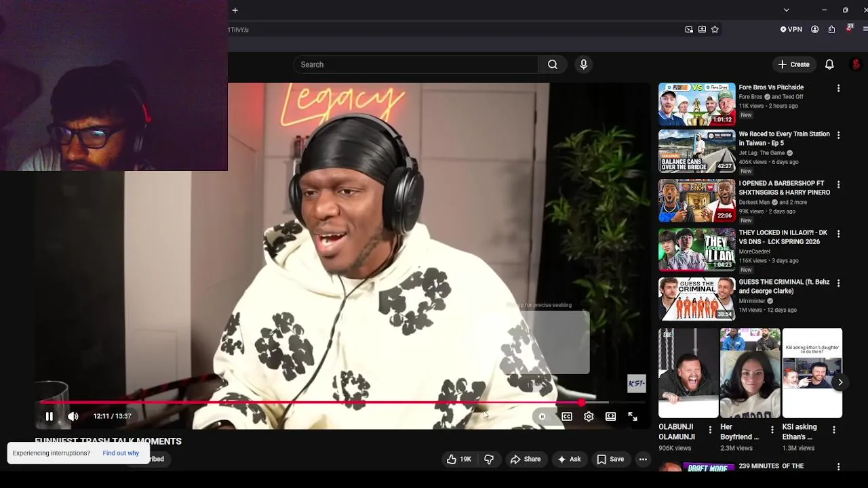This screenshot has width=868, height=488.
Task: Click the KSI channel watermark on the video
Action: [x=636, y=384]
